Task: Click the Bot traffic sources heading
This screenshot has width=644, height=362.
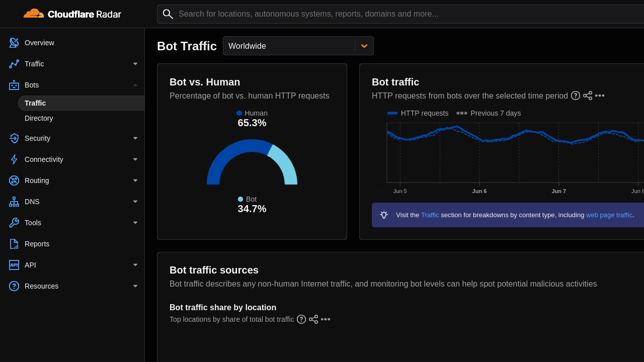Action: click(x=214, y=270)
